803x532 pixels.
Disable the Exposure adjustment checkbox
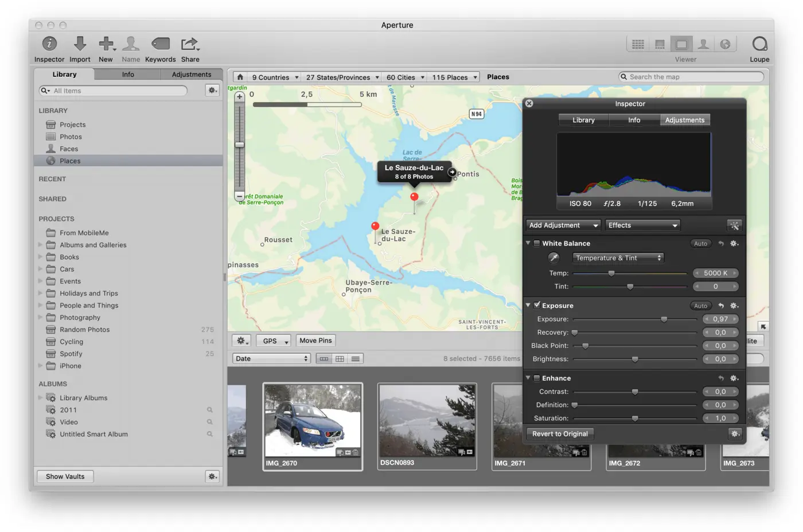[537, 306]
